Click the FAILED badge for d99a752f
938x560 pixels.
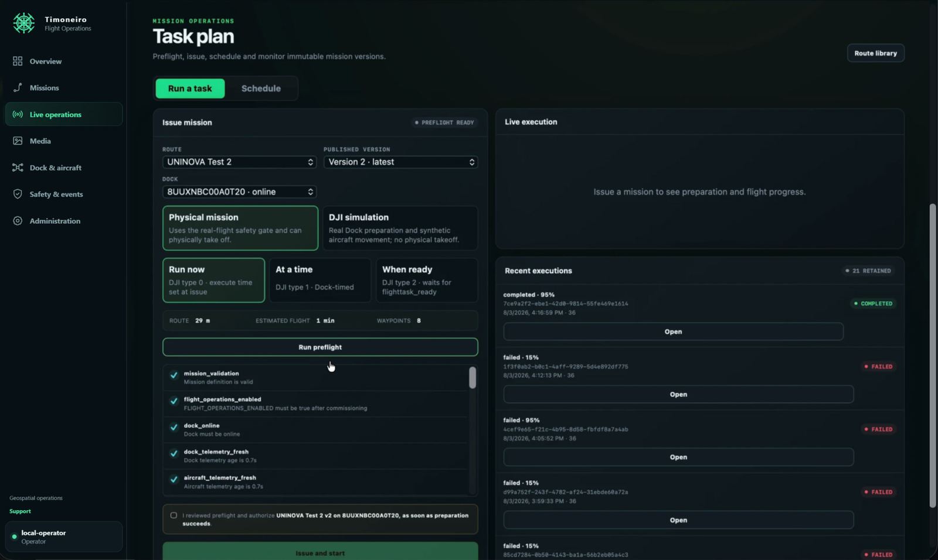pos(878,492)
